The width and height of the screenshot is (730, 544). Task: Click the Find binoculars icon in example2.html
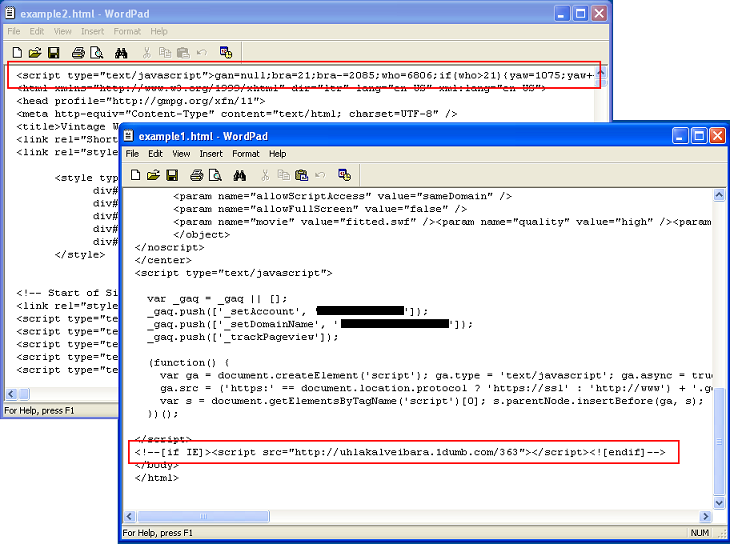(122, 52)
